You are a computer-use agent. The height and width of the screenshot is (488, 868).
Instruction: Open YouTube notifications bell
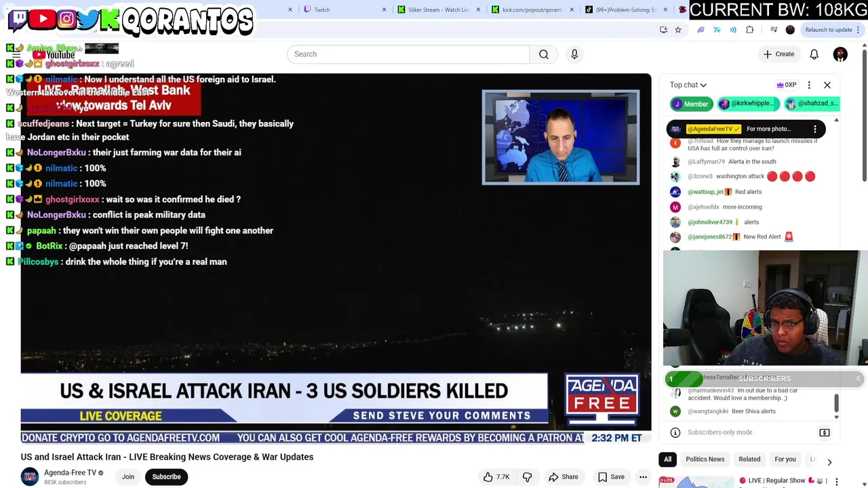point(814,54)
